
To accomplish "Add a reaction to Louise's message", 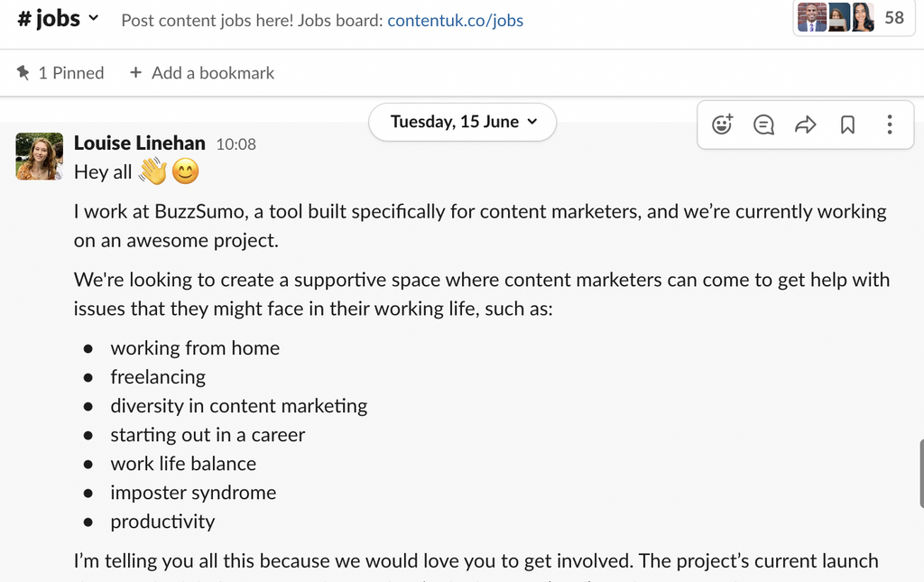I will [x=722, y=125].
